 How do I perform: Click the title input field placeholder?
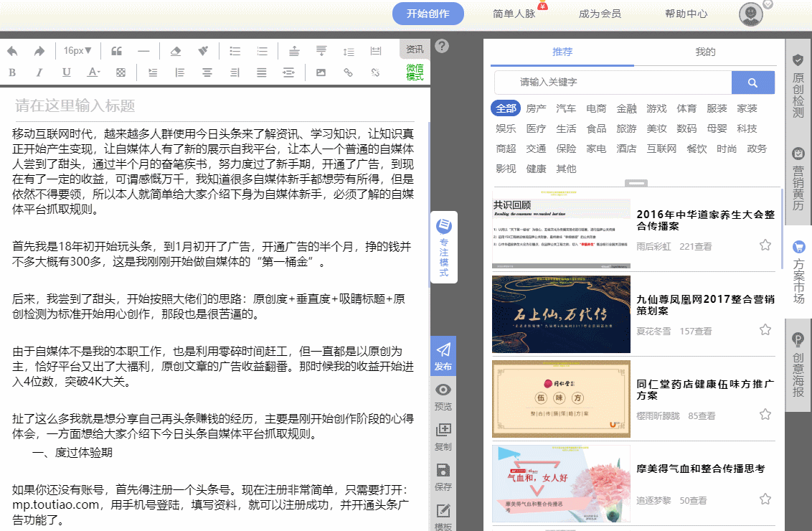click(215, 105)
